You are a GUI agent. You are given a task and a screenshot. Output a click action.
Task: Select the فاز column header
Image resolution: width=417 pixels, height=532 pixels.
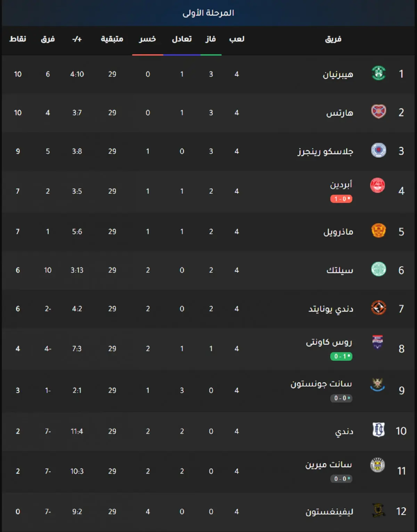[211, 39]
